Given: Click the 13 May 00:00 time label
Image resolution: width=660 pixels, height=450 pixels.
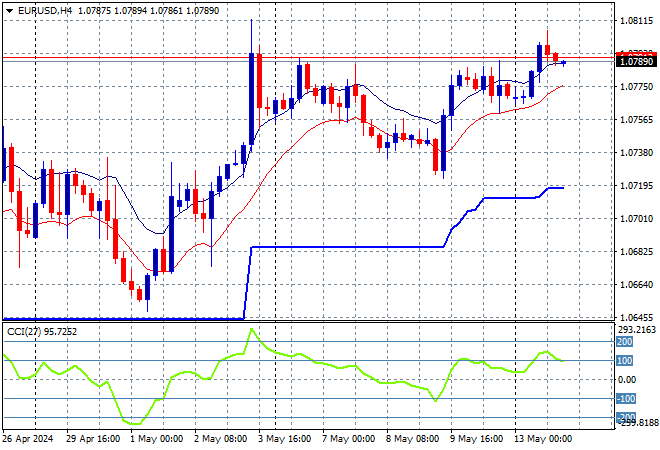Looking at the screenshot, I should point(544,439).
